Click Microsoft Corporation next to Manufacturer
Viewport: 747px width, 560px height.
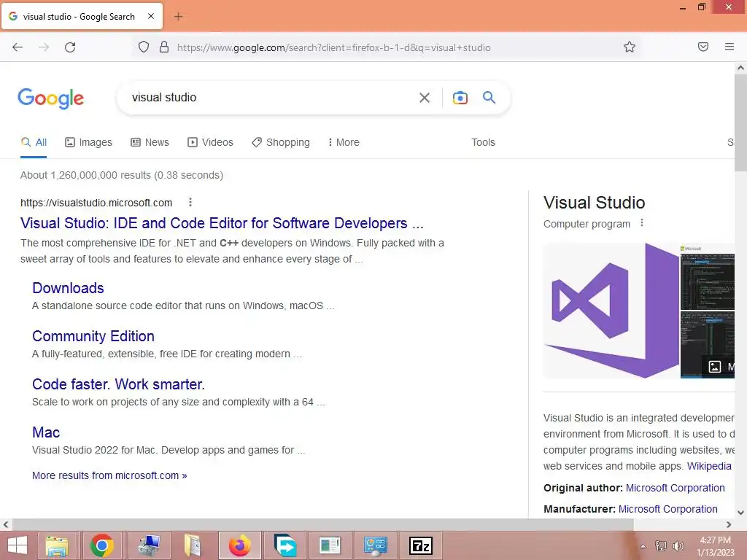coord(668,509)
